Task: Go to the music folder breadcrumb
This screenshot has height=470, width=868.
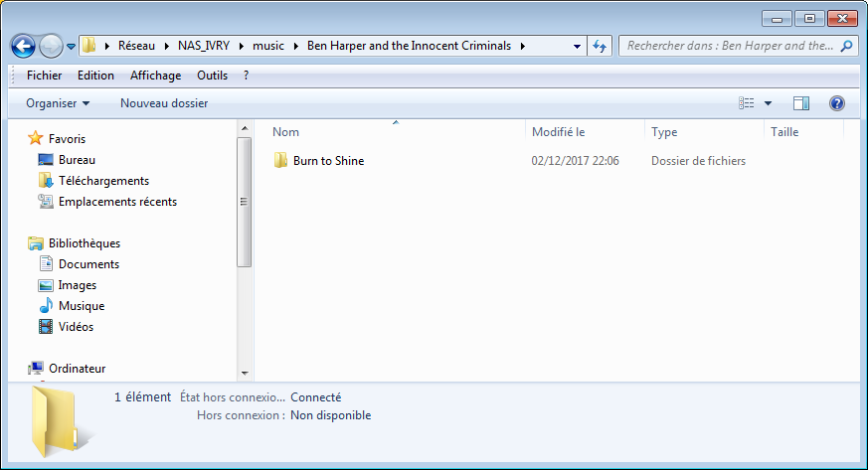Action: tap(268, 46)
